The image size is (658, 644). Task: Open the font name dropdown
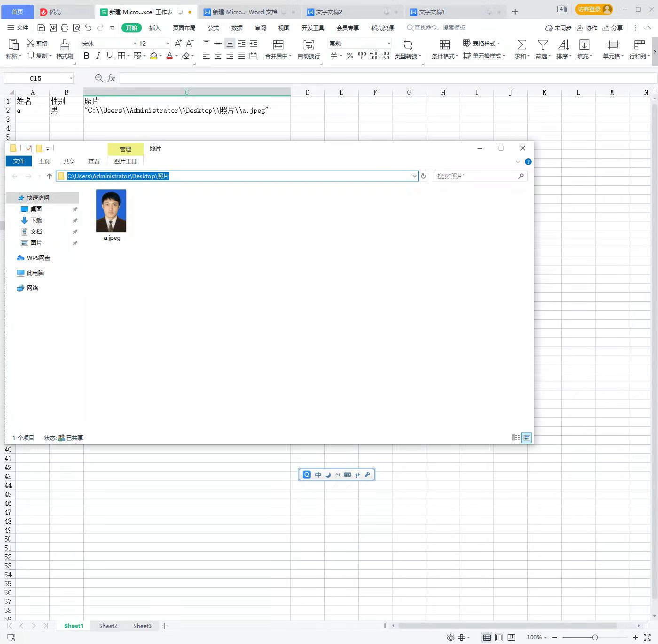pos(135,43)
